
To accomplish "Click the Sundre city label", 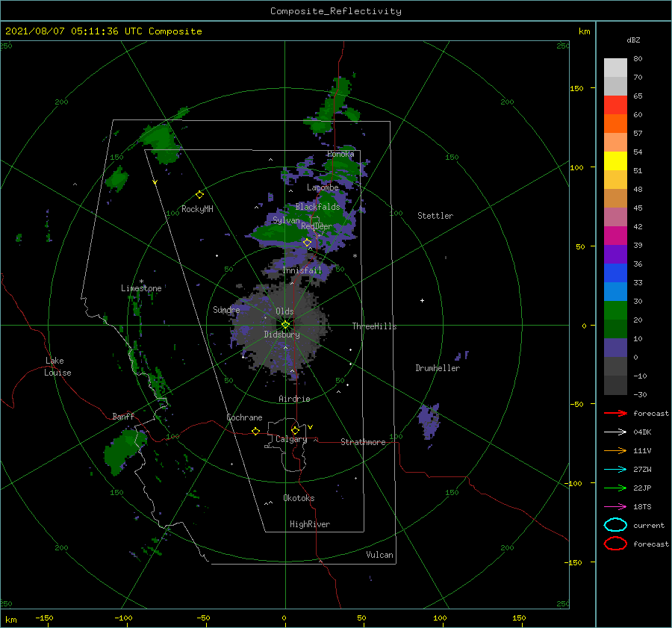I will tap(226, 310).
